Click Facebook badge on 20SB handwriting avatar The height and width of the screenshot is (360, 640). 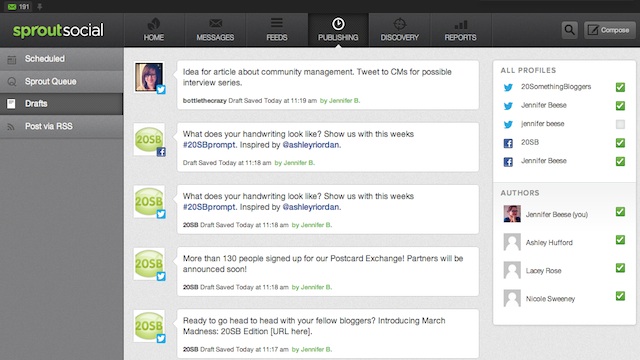click(161, 152)
